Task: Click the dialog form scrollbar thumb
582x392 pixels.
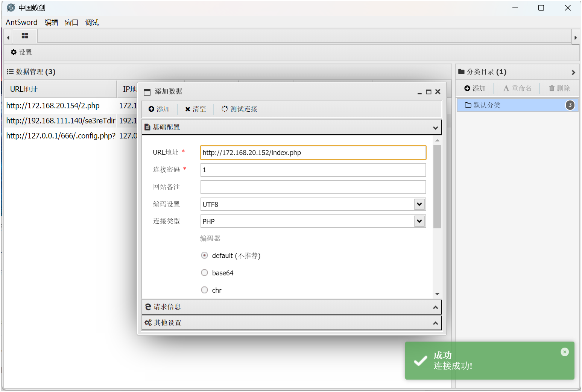Action: 437,187
